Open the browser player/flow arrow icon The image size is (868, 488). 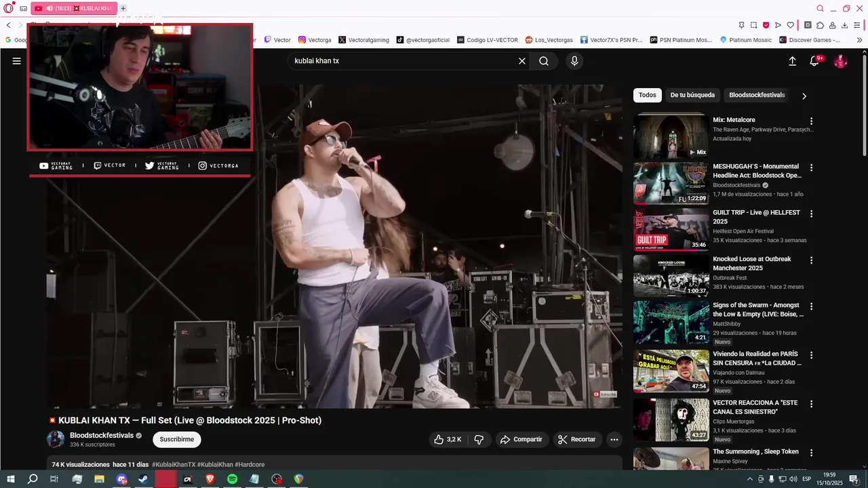coord(778,25)
